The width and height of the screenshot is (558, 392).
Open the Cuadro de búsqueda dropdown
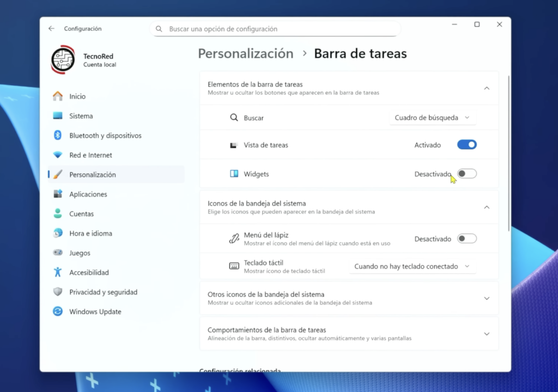tap(432, 118)
